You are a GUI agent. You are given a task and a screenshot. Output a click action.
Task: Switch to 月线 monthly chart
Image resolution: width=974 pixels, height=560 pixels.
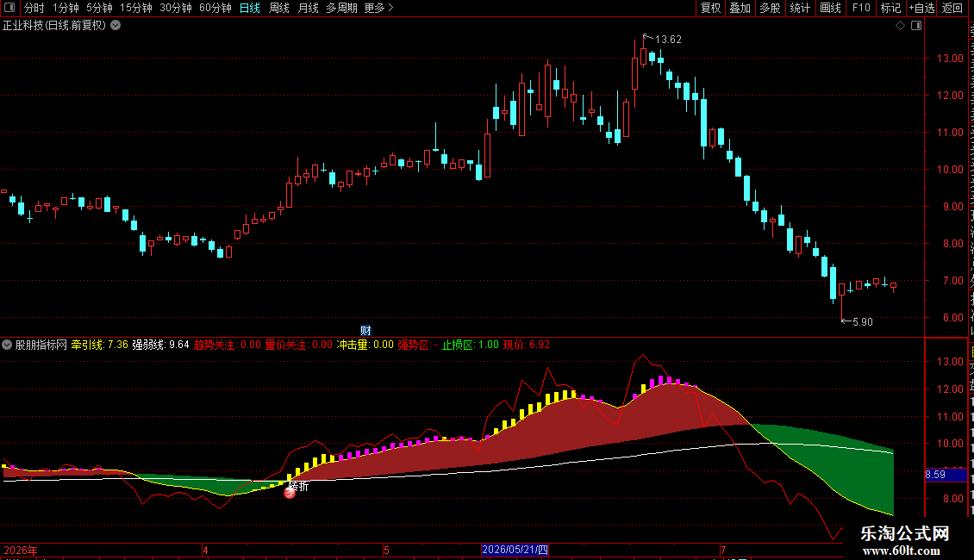click(308, 8)
